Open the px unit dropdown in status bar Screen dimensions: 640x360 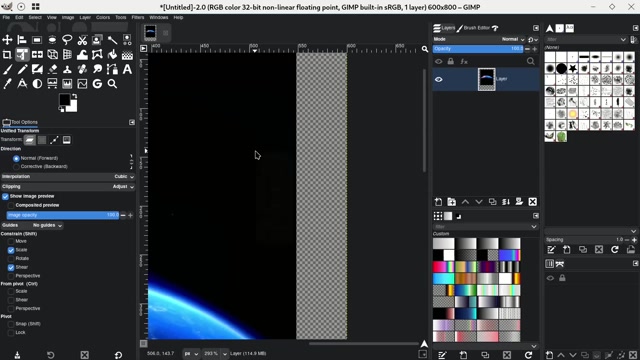tap(191, 353)
